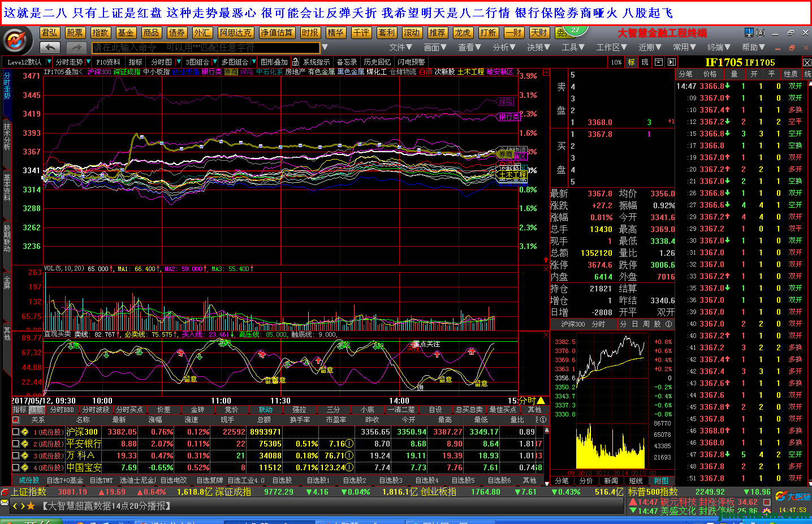Click the lock icon beside 图形叠加
Screen dimensions: 812x524
coord(295,62)
